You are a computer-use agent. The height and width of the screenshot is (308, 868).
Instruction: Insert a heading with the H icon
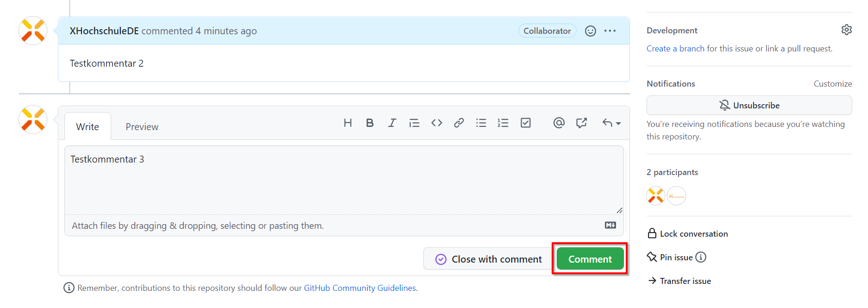point(348,123)
